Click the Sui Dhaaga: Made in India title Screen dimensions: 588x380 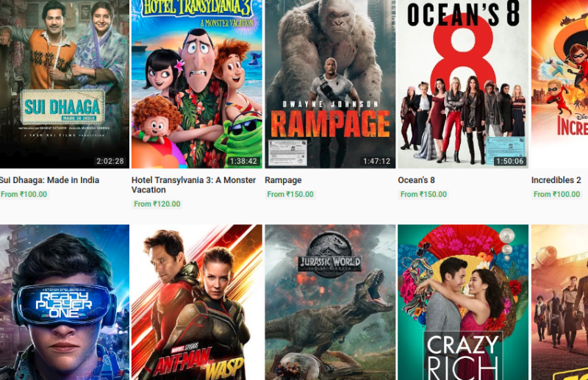[x=49, y=180]
